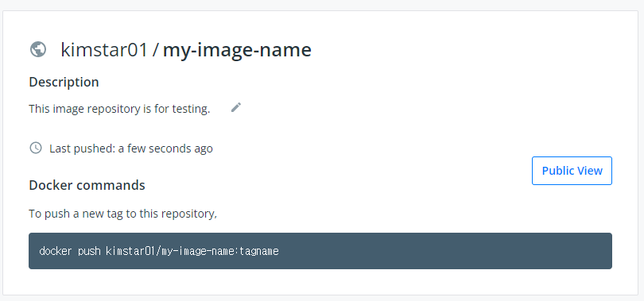Click the 'Last pushed:' label

click(83, 148)
